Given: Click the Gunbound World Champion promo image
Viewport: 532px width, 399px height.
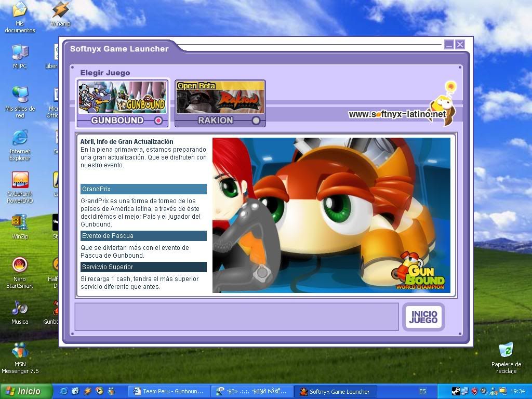Looking at the screenshot, I should [x=331, y=215].
